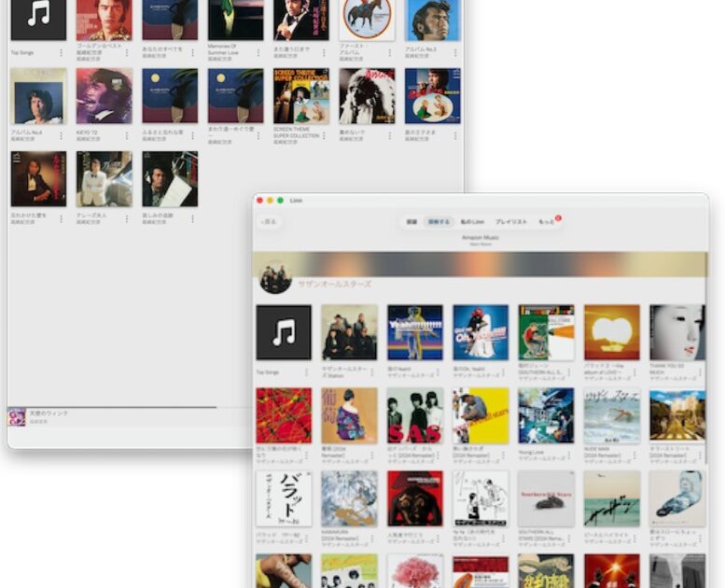Open three-dot menu for 忘れかけた愛を album
Screen dimensions: 725x588
pyautogui.click(x=61, y=218)
